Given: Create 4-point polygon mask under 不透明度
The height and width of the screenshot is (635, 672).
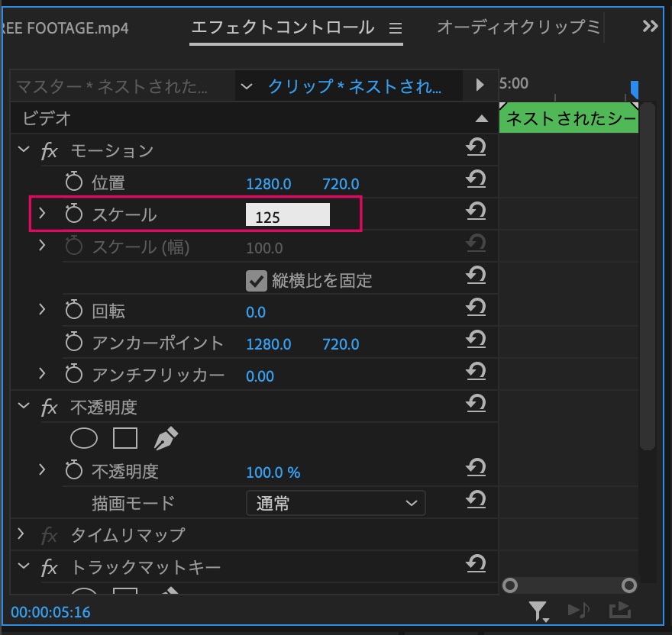Looking at the screenshot, I should [125, 438].
